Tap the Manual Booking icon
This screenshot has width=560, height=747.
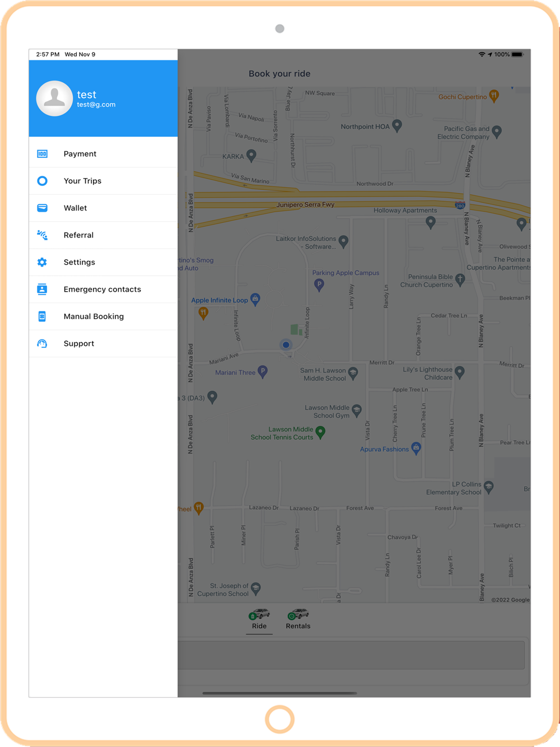[42, 316]
